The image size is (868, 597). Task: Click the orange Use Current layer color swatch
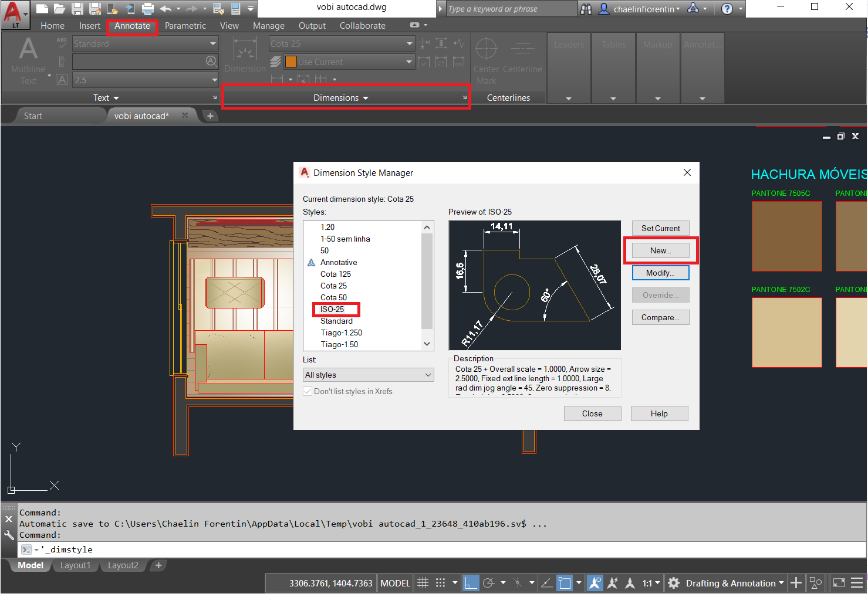pos(291,62)
